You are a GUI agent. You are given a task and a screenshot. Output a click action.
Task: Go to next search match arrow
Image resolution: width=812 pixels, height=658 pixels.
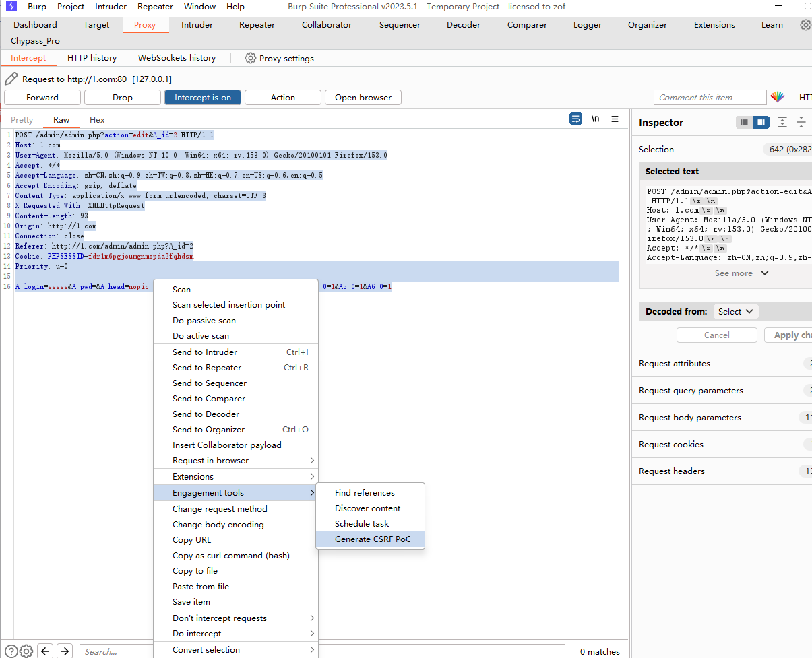(64, 651)
